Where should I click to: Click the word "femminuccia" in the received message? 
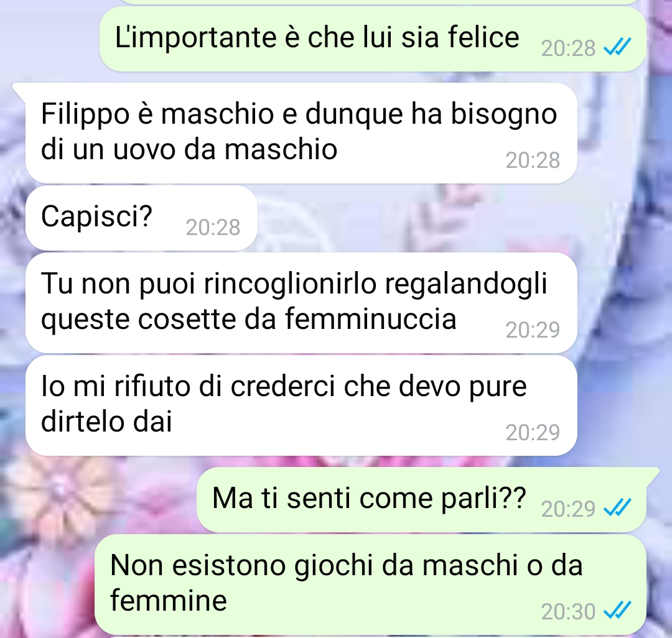370,320
